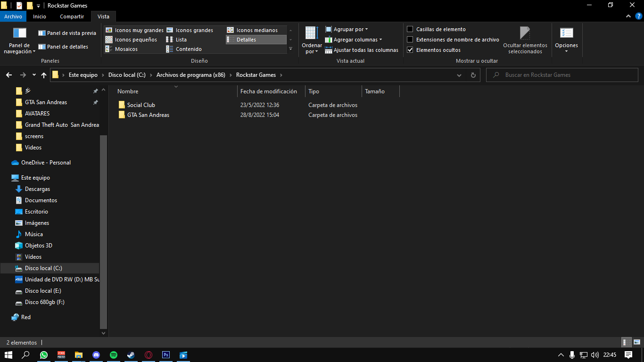Open AVATARES in the sidebar
644x362 pixels.
37,114
